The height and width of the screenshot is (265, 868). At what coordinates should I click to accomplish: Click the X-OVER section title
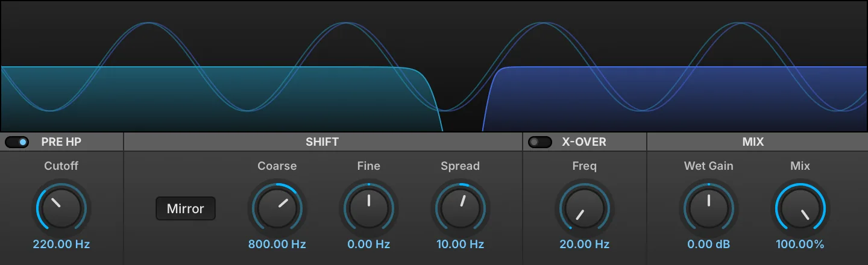pyautogui.click(x=584, y=142)
